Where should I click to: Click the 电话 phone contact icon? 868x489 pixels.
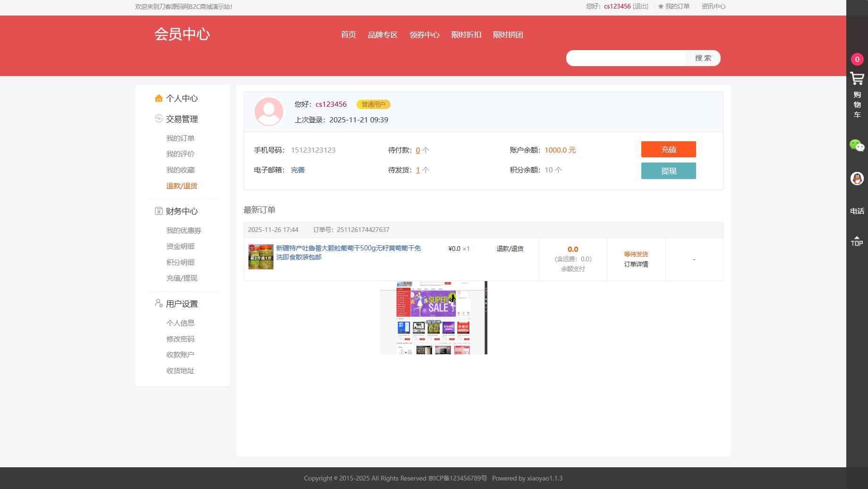point(856,211)
